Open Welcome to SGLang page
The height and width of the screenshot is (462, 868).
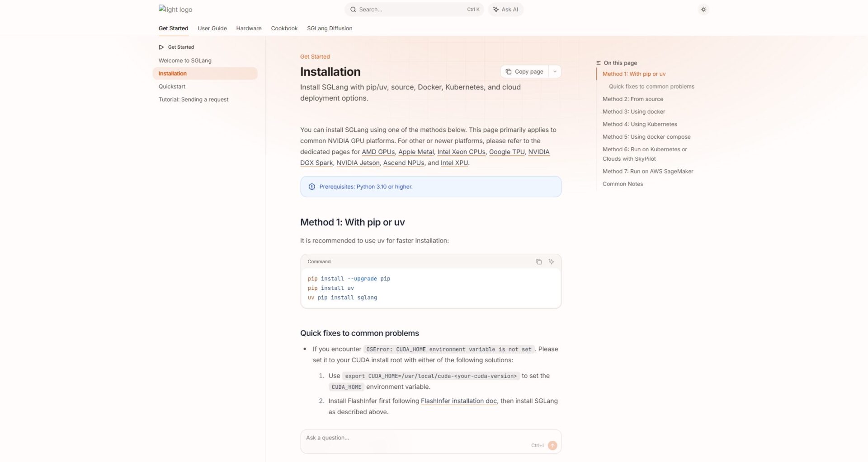pos(185,61)
